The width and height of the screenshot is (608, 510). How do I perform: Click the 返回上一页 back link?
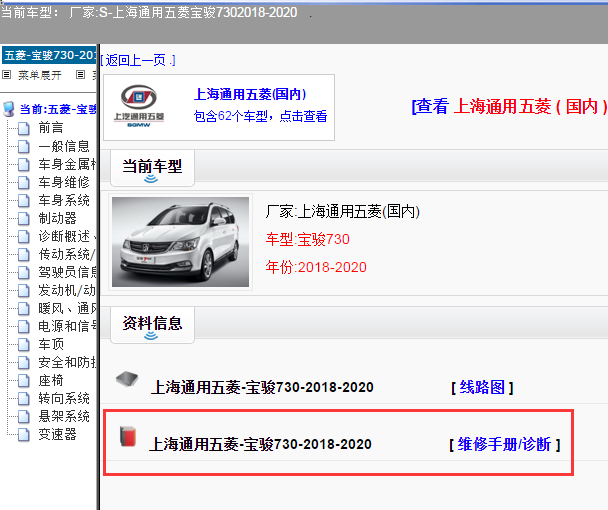(x=138, y=60)
